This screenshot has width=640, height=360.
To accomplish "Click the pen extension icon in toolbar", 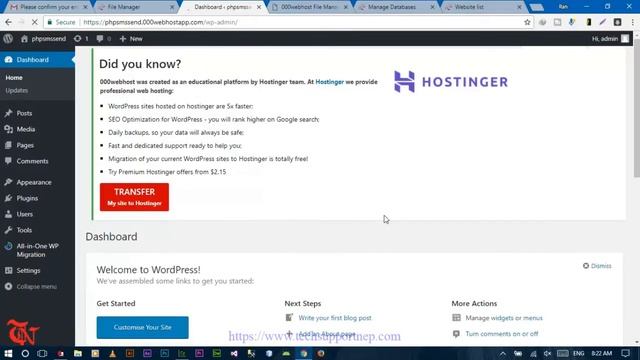I will (602, 22).
